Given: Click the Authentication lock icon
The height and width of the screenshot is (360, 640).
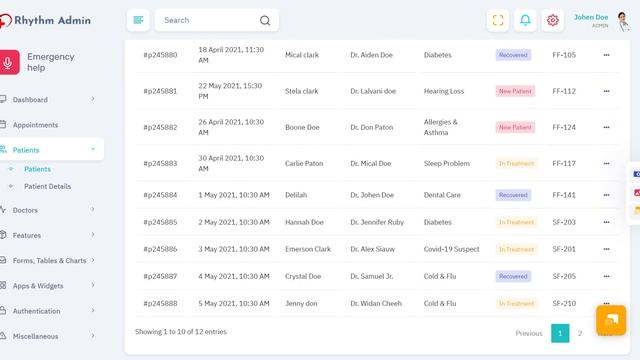Looking at the screenshot, I should (x=3, y=311).
